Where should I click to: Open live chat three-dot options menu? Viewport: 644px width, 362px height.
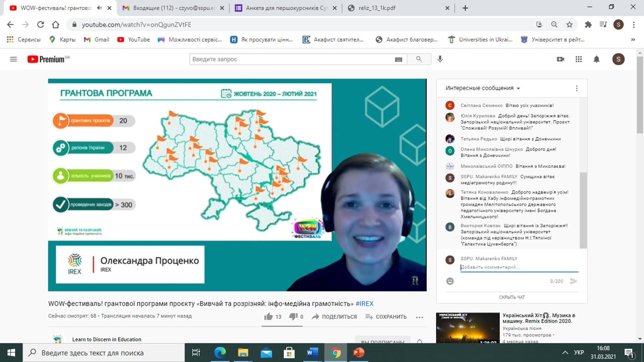tap(577, 88)
